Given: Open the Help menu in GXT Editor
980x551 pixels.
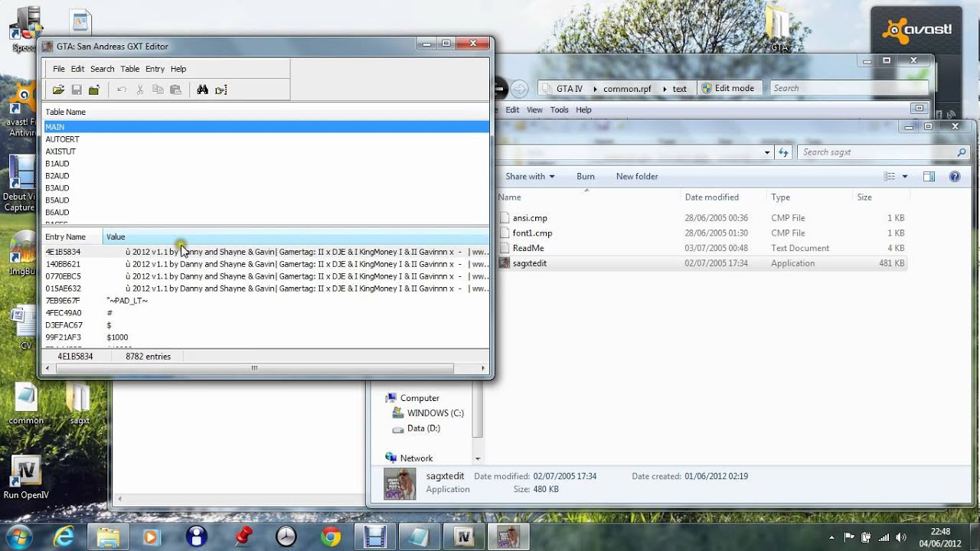Looking at the screenshot, I should pos(178,69).
